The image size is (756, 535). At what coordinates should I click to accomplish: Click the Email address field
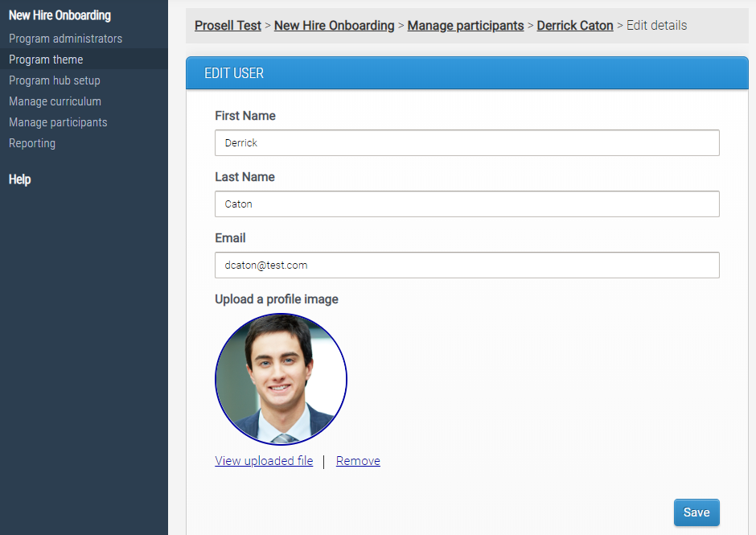click(x=466, y=265)
